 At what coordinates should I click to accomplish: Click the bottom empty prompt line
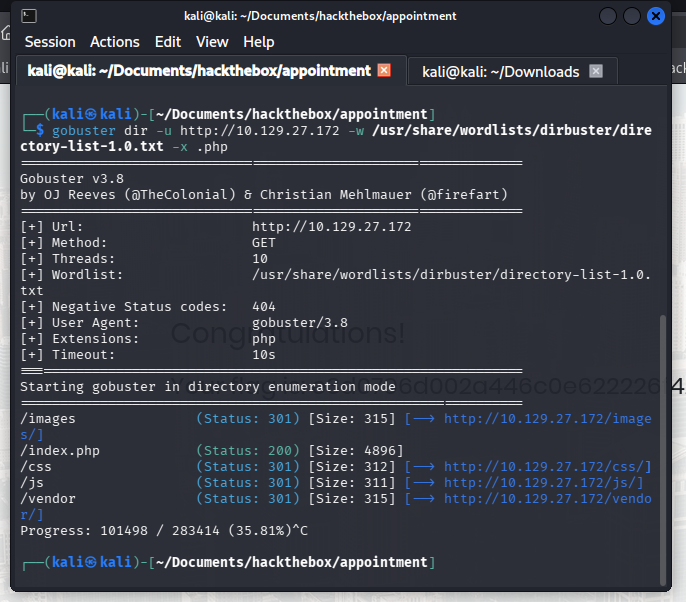coord(228,562)
